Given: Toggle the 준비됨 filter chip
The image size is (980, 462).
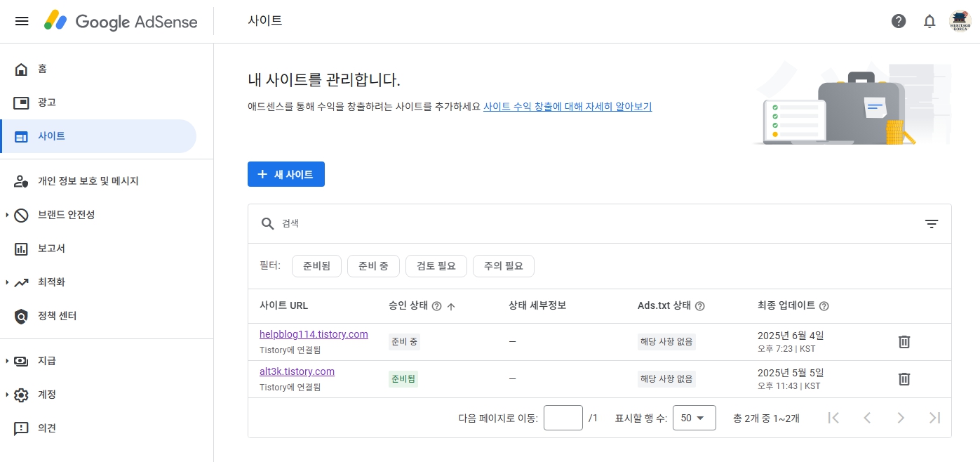Looking at the screenshot, I should pos(316,266).
